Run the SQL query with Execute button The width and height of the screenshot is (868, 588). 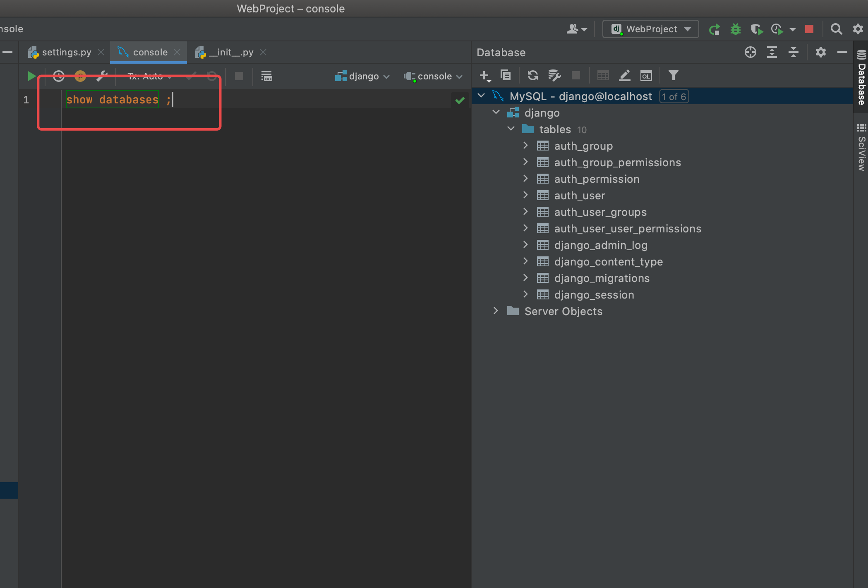31,76
